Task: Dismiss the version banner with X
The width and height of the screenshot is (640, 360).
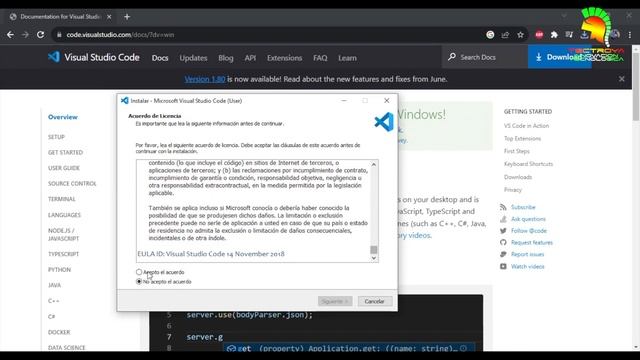Action: (621, 79)
